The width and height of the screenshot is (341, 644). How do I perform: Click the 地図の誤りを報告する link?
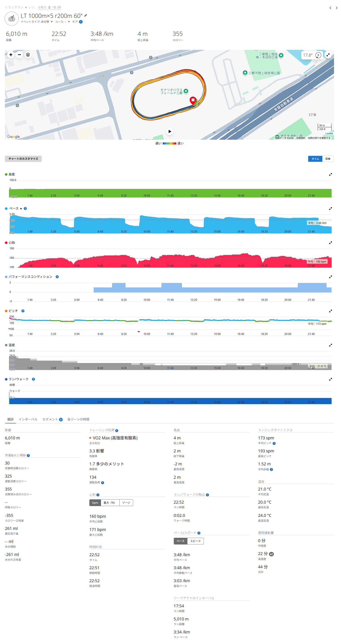click(x=319, y=138)
